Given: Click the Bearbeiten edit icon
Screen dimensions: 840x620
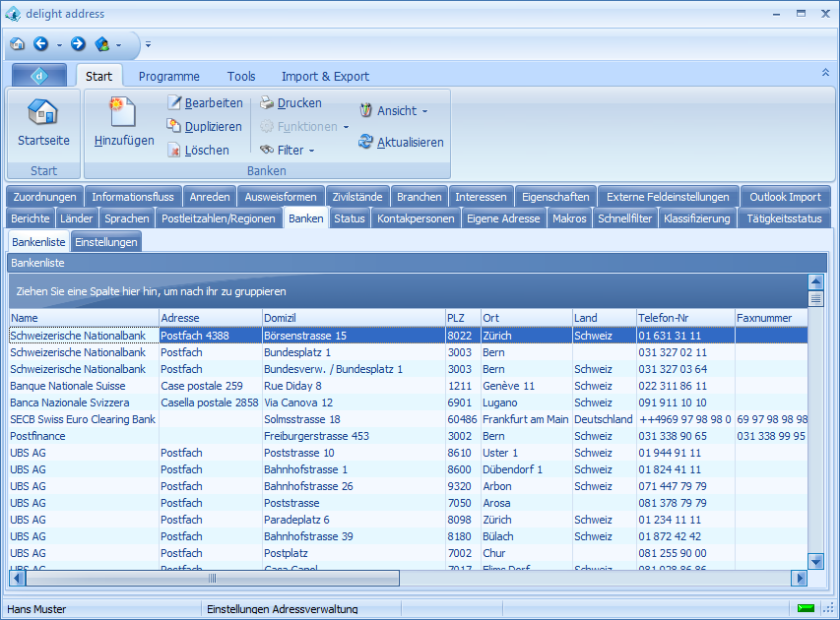Looking at the screenshot, I should pyautogui.click(x=174, y=103).
